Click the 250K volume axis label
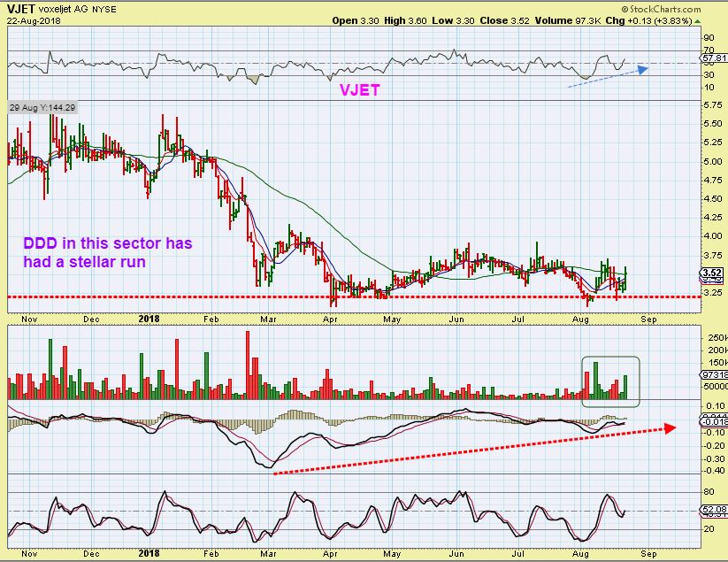The image size is (728, 562). 717,338
